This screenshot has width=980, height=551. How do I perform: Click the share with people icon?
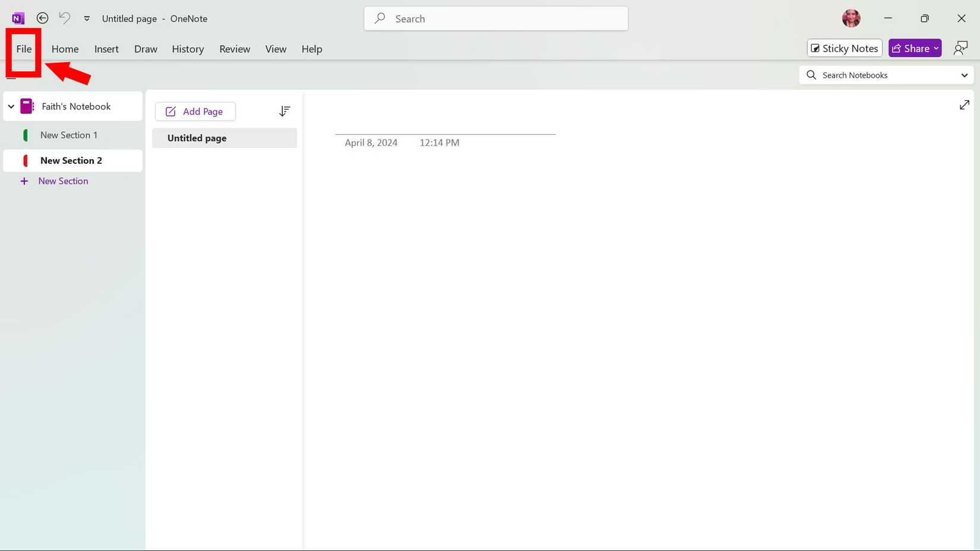[x=960, y=47]
